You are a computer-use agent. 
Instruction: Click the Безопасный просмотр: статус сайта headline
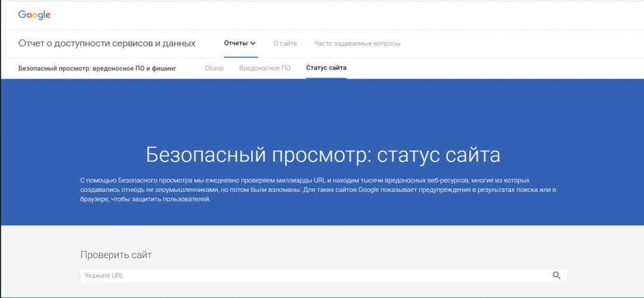click(x=323, y=155)
